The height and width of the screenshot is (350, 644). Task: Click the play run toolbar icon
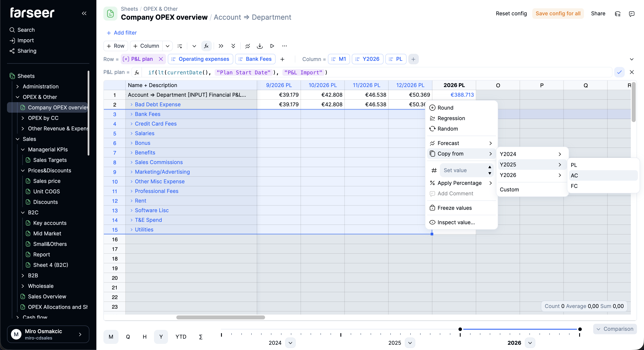tap(272, 46)
